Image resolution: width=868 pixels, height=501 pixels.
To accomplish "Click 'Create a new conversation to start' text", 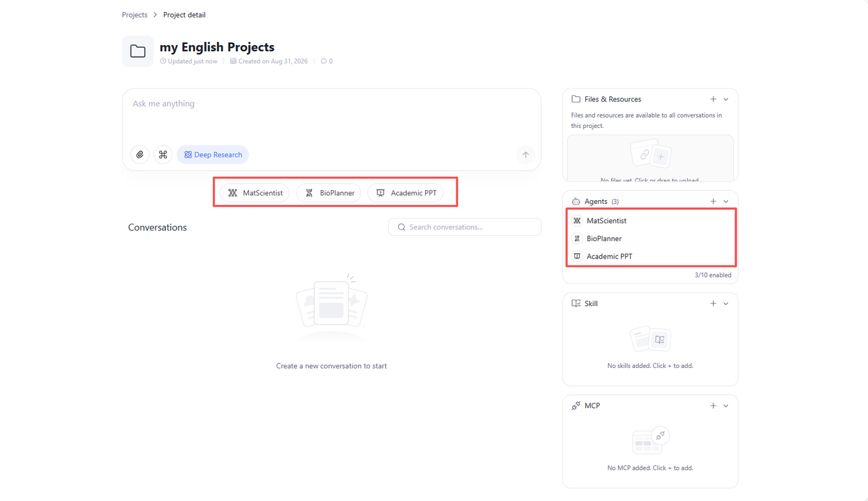I will (x=332, y=366).
